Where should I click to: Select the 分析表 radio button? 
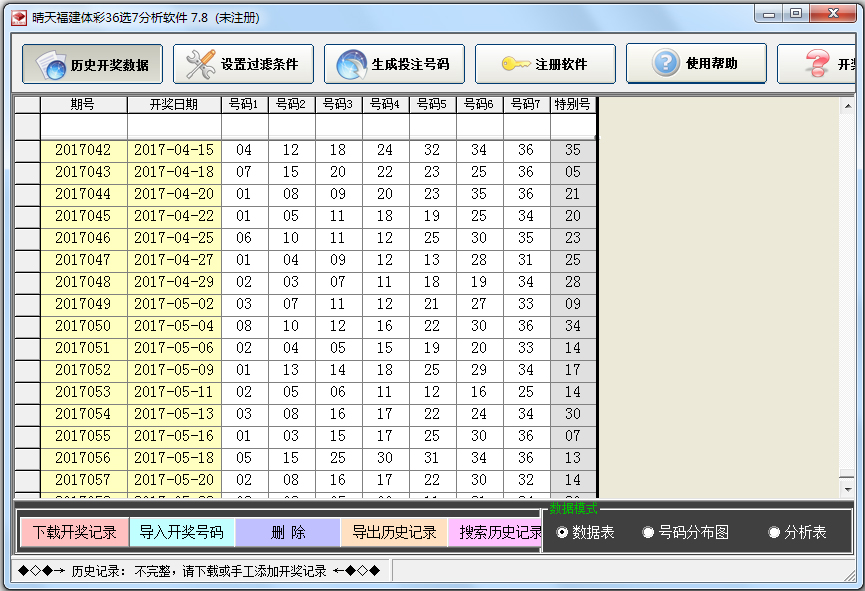tap(774, 533)
